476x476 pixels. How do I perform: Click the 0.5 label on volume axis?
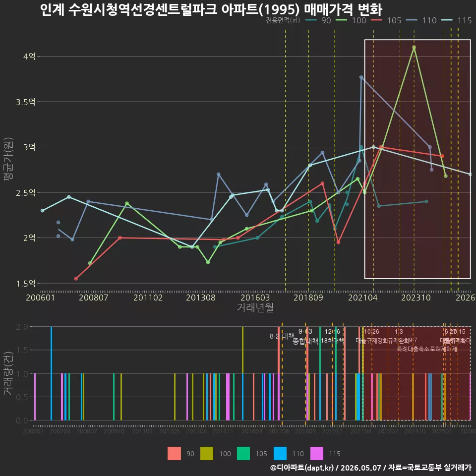click(x=22, y=397)
